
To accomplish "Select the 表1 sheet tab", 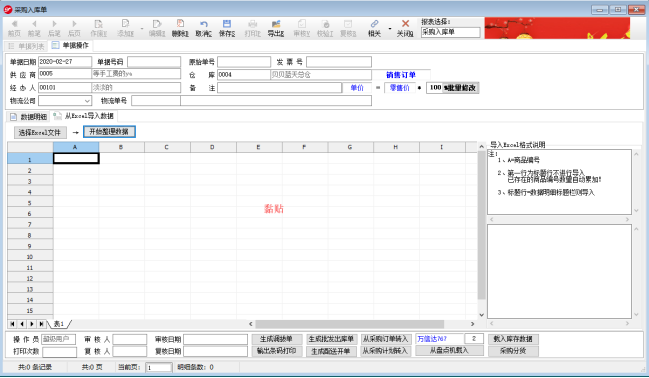I will [x=59, y=324].
